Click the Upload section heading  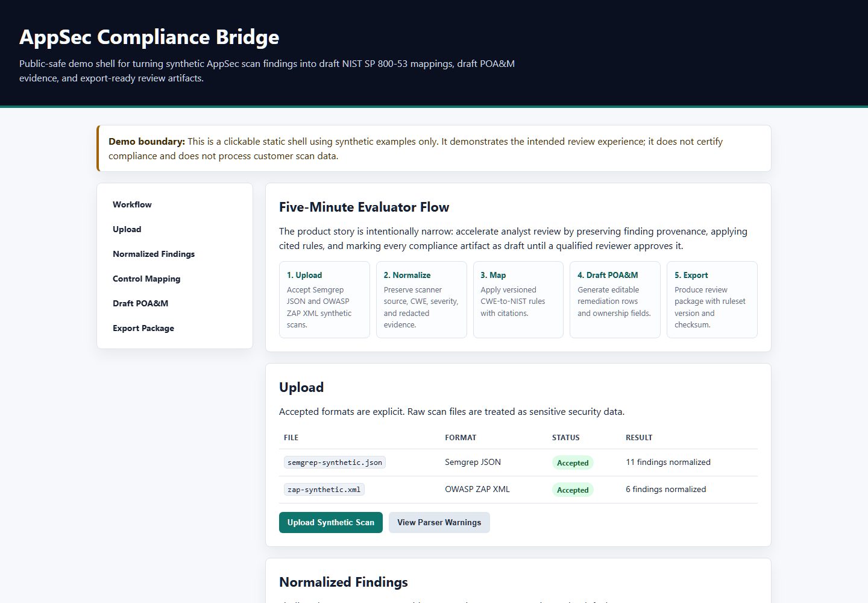301,387
